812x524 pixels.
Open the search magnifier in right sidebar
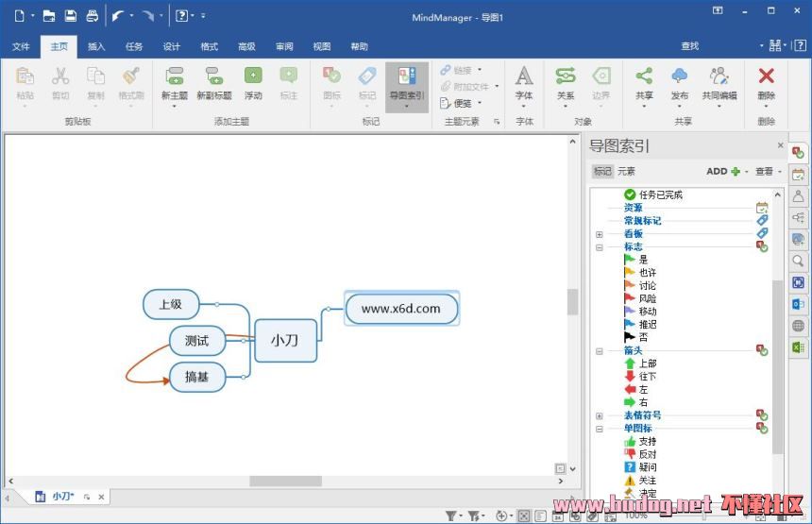(x=799, y=262)
